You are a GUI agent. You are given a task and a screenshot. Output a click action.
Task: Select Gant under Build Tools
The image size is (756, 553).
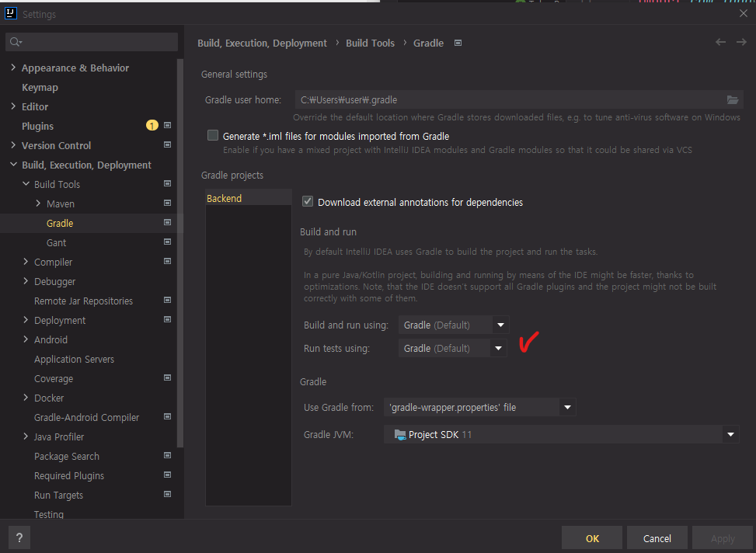point(56,242)
